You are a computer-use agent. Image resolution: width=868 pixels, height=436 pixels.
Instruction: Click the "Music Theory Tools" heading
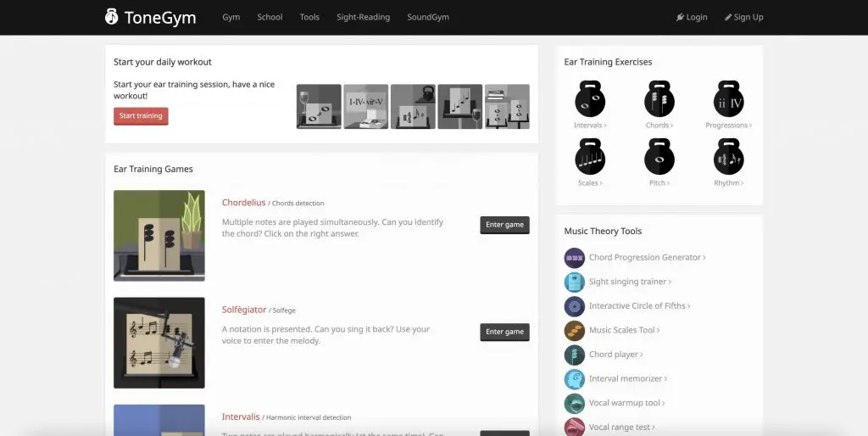pos(603,232)
